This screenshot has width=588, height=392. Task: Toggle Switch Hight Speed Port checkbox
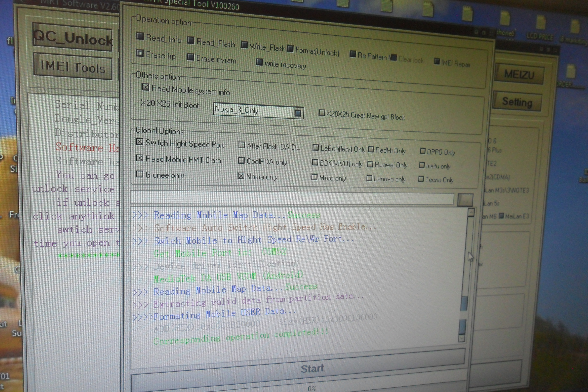tap(139, 142)
